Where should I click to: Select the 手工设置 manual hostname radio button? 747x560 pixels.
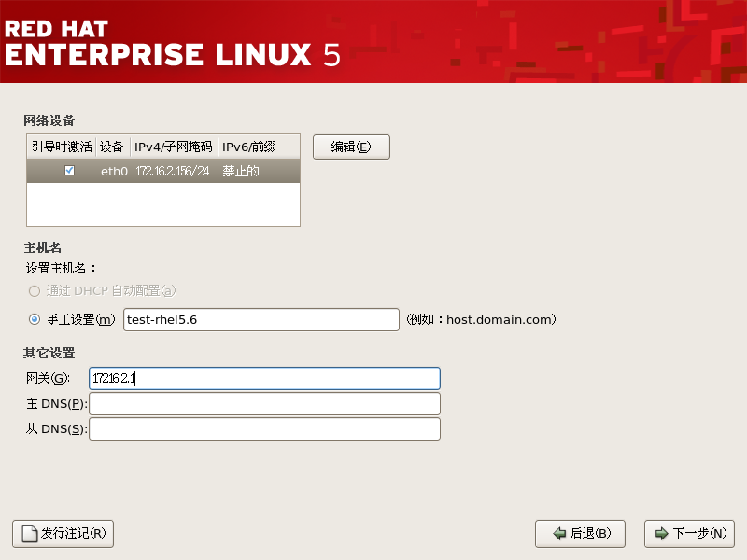35,319
